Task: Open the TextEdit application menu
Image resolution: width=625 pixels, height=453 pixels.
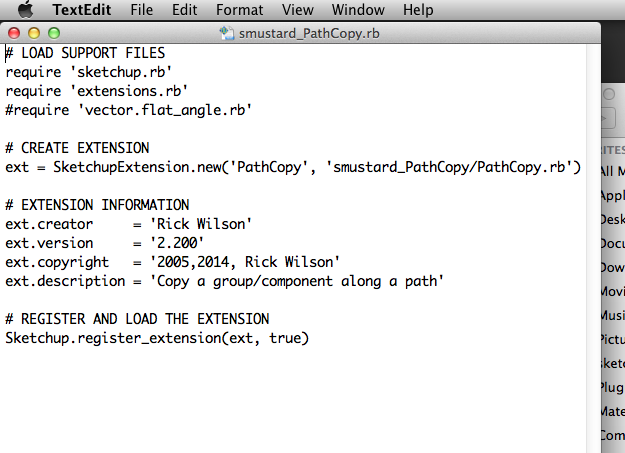Action: (x=83, y=10)
